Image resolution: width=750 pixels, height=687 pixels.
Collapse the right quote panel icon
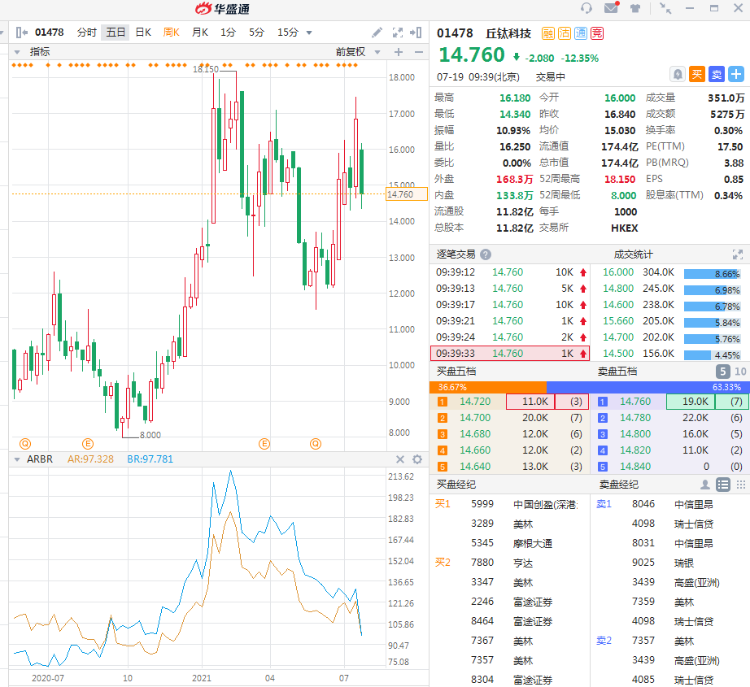(416, 33)
